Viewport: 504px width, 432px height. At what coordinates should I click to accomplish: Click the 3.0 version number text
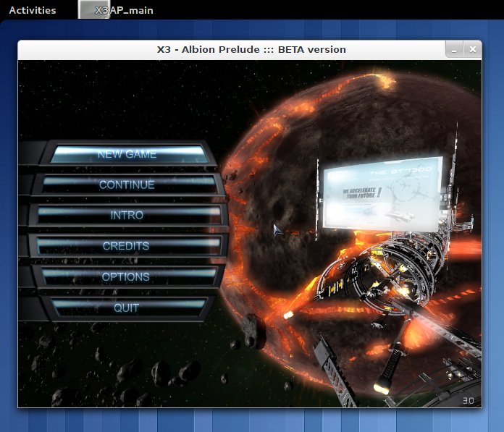pyautogui.click(x=468, y=401)
